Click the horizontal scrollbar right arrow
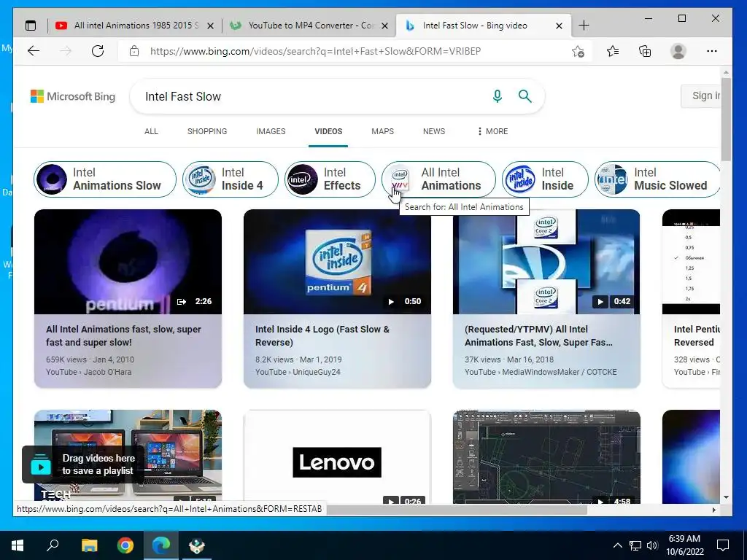Screen dimensions: 747x560 (713, 510)
